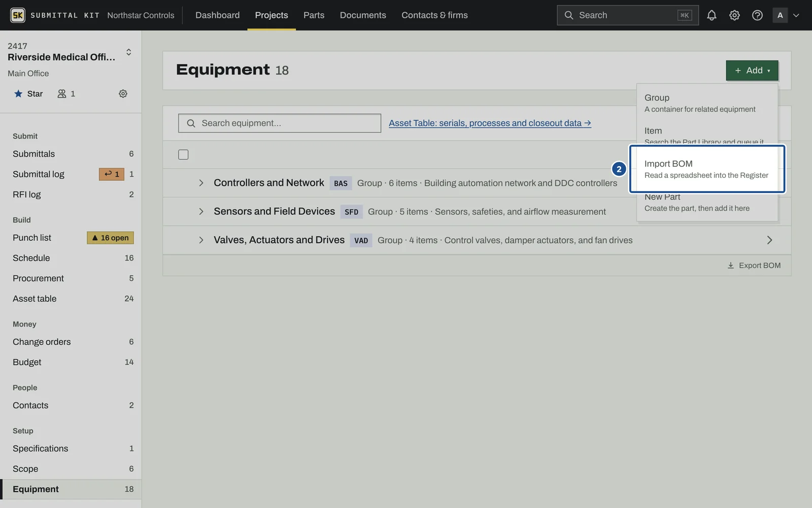Choose Import BOM from the Add menu
The image size is (812, 508).
point(707,169)
